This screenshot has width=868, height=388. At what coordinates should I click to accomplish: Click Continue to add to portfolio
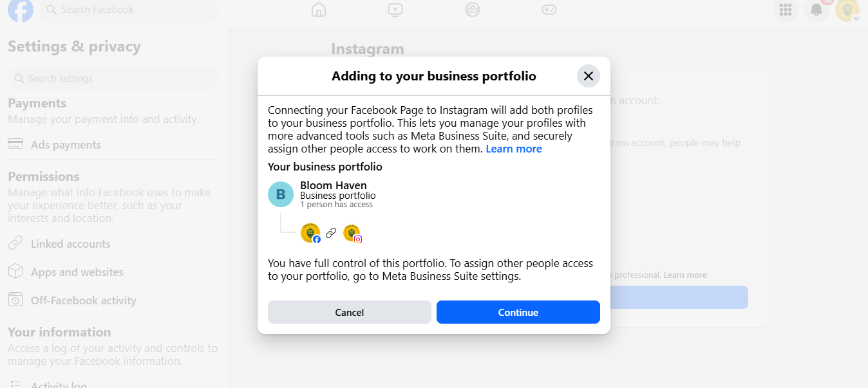click(x=518, y=312)
